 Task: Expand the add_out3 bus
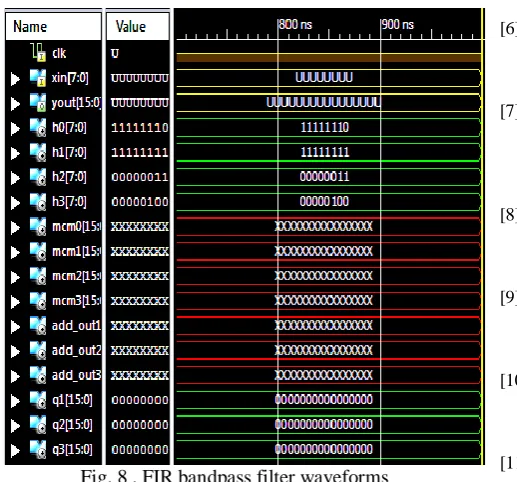coord(15,376)
